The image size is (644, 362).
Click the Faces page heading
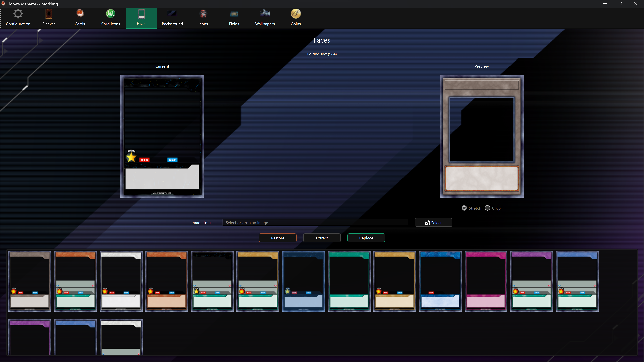322,40
